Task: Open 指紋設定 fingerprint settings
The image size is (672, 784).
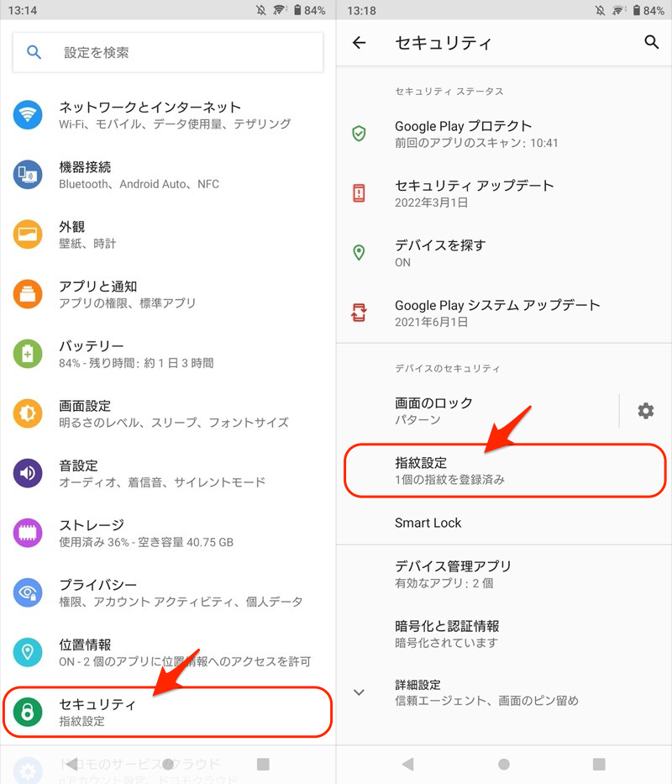Action: click(x=505, y=471)
